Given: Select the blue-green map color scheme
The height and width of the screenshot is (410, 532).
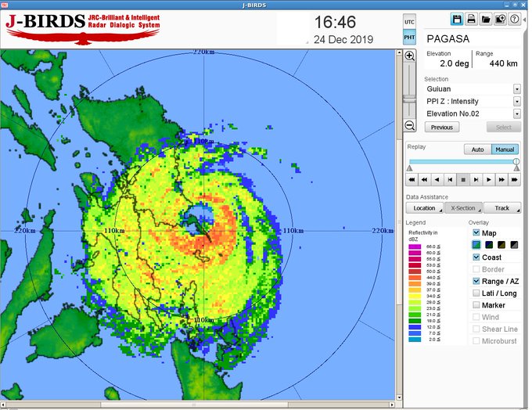Looking at the screenshot, I should tap(476, 245).
